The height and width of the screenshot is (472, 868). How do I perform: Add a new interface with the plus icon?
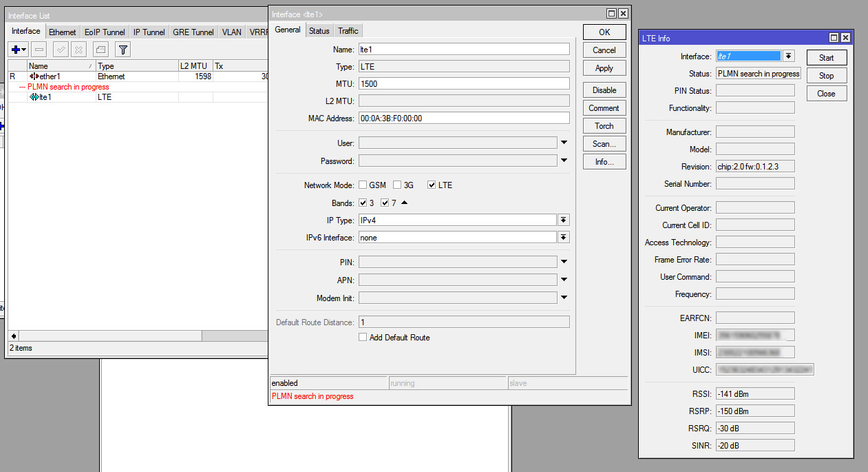click(x=17, y=49)
